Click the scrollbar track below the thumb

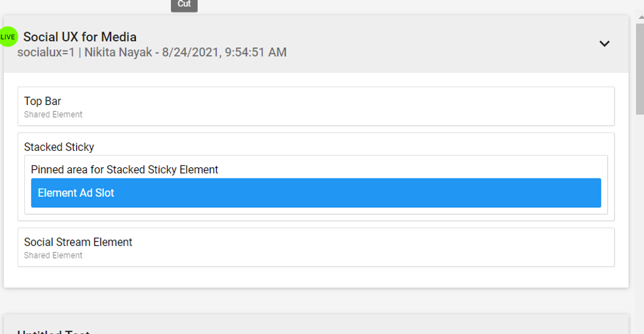tap(639, 230)
